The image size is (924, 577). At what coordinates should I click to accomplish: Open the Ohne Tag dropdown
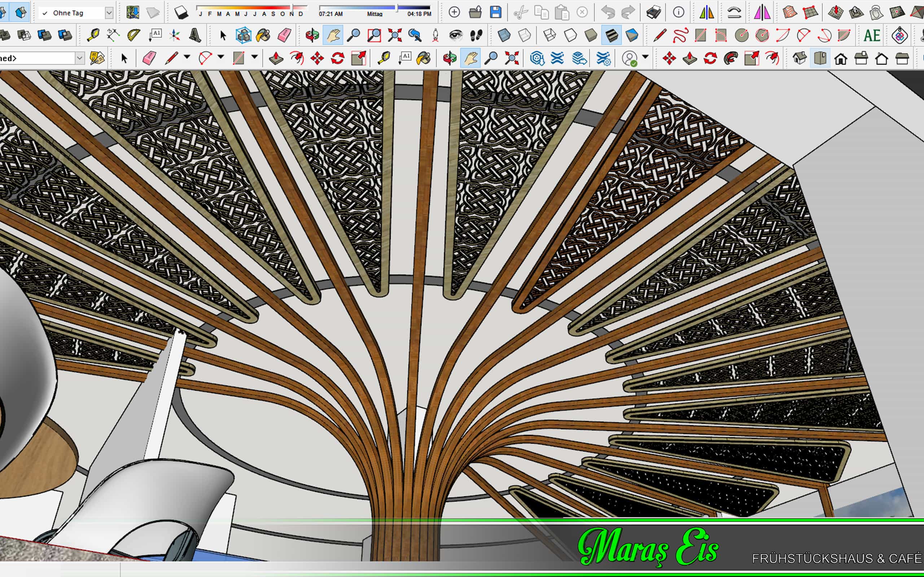click(x=109, y=13)
